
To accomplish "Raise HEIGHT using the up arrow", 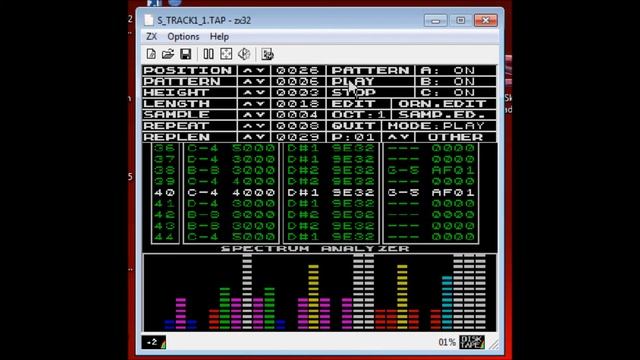I will pos(247,92).
